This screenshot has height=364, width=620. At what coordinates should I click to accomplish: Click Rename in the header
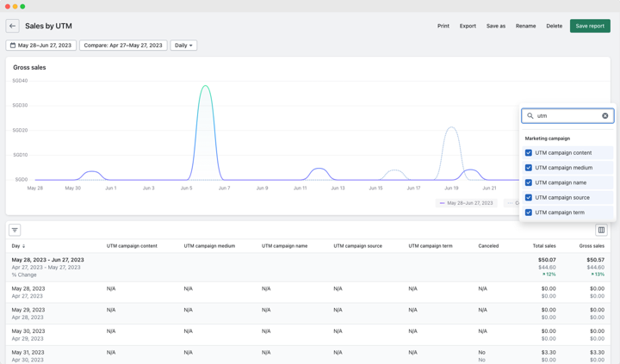[x=525, y=26]
